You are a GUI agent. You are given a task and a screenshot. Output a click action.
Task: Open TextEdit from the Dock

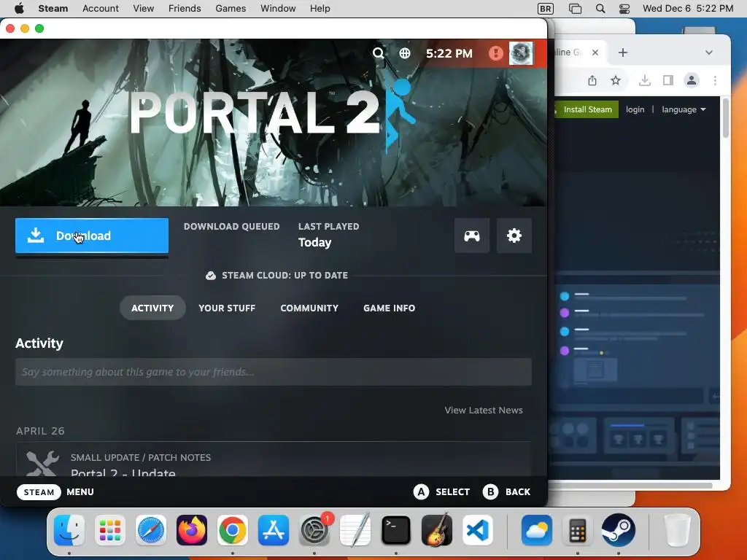(x=355, y=530)
